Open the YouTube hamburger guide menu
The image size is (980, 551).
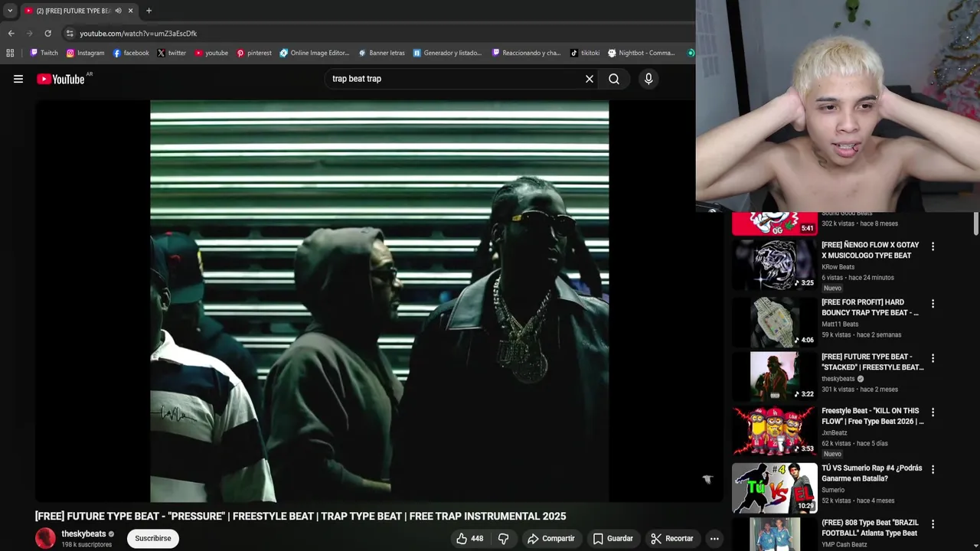click(x=18, y=79)
